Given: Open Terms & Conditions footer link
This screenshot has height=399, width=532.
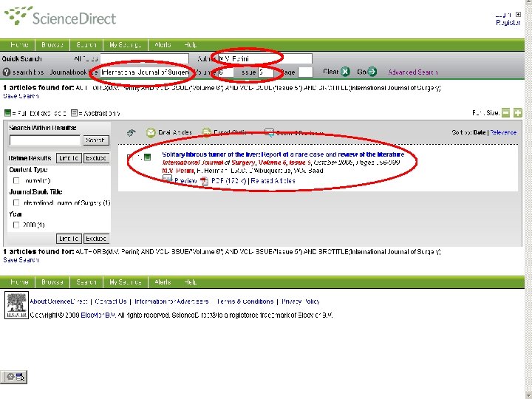Looking at the screenshot, I should coord(245,301).
